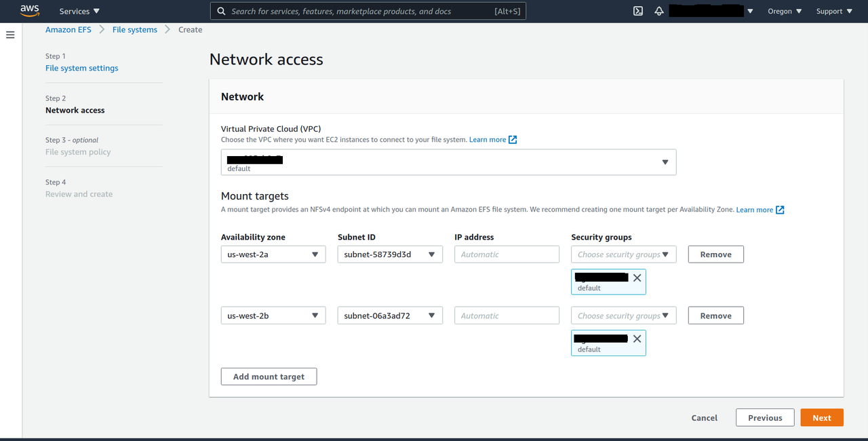Open the Support menu
This screenshot has width=868, height=441.
pyautogui.click(x=834, y=11)
